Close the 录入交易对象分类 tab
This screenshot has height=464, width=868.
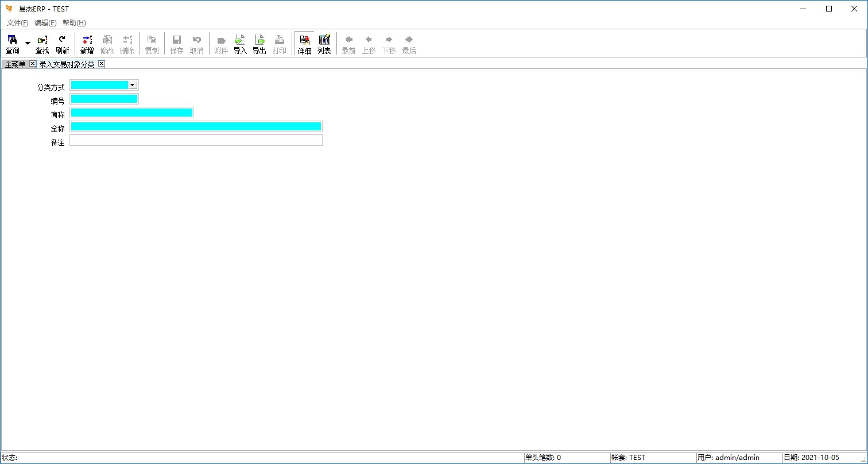(x=102, y=64)
